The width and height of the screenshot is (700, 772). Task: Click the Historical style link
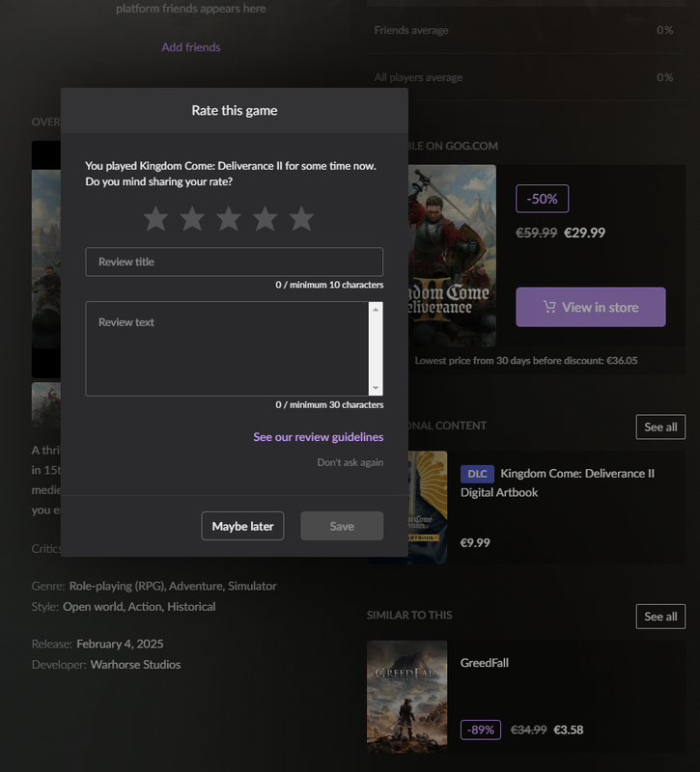191,607
